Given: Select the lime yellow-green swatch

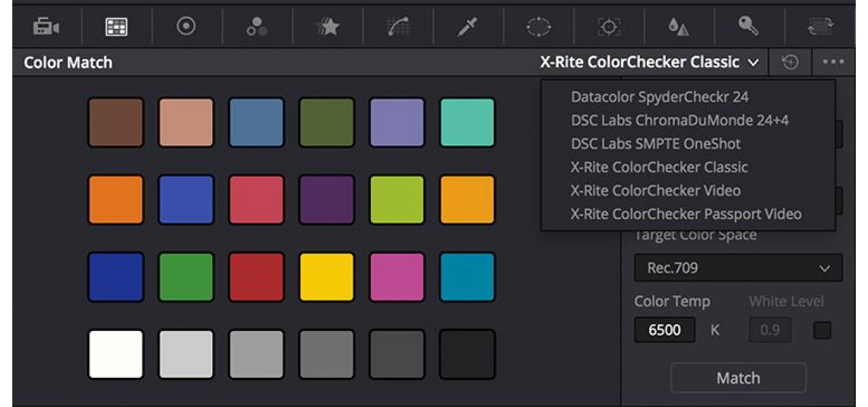Looking at the screenshot, I should [397, 200].
